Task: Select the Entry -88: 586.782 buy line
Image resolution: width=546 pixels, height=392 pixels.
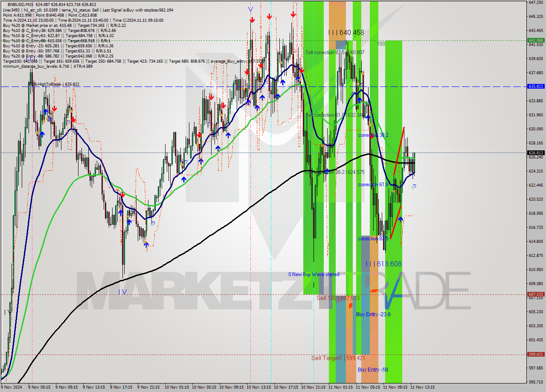Action: (58, 56)
